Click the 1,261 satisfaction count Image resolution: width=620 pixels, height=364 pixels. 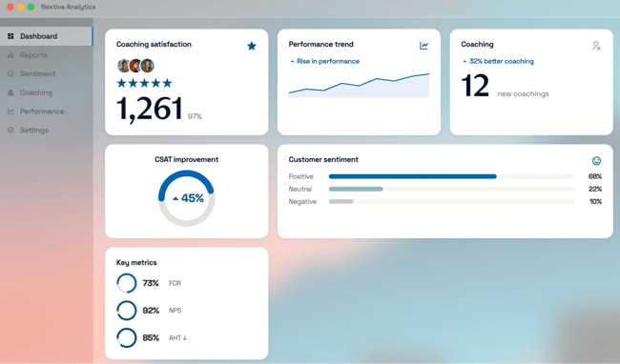(150, 109)
